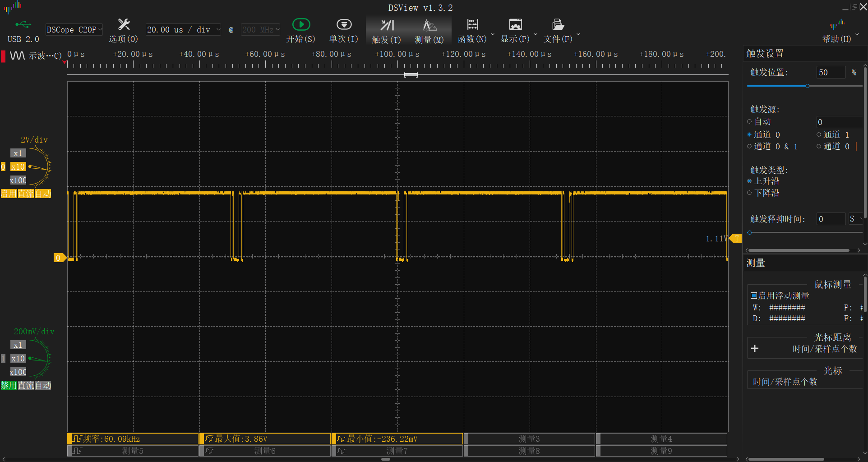Image resolution: width=868 pixels, height=462 pixels.
Task: Click the Function (函数) icon
Action: (472, 25)
